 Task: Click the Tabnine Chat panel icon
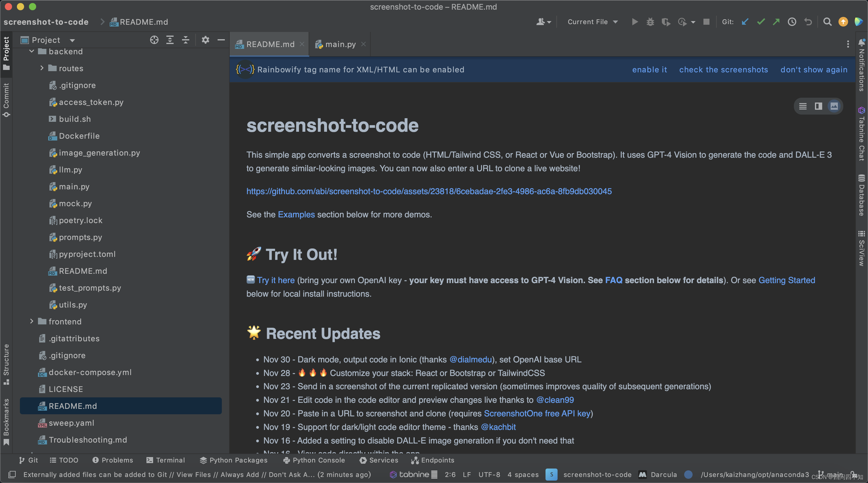862,108
